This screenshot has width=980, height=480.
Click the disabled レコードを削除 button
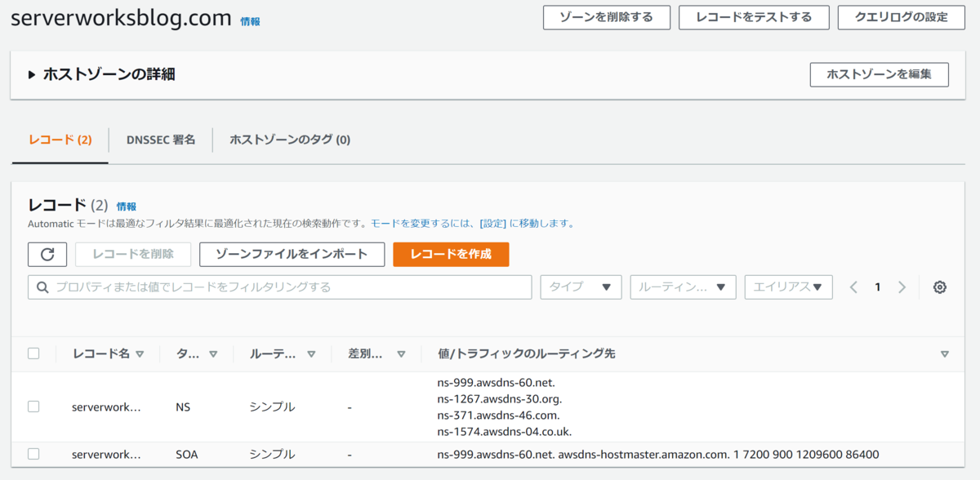[133, 254]
